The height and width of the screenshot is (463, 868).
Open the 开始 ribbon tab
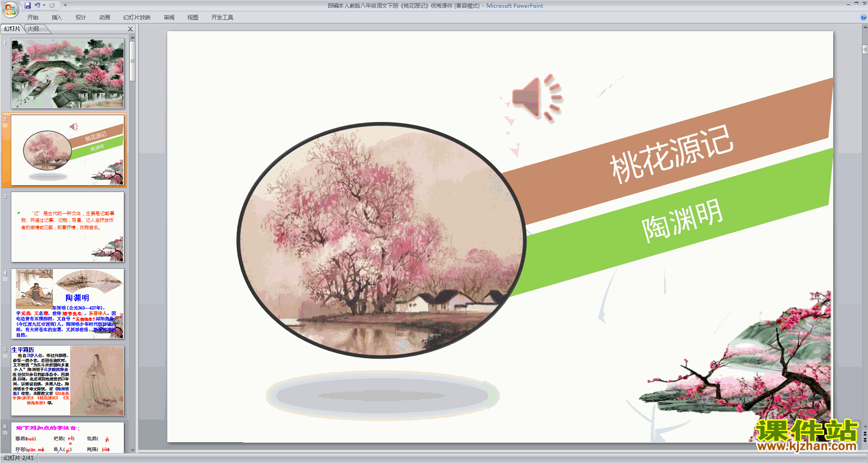click(33, 18)
